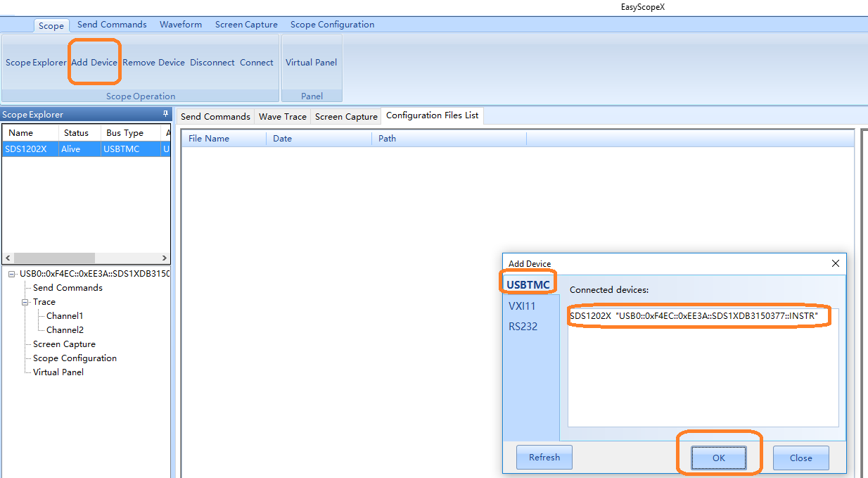
Task: Select Channel2 in the scope tree
Action: [x=65, y=330]
